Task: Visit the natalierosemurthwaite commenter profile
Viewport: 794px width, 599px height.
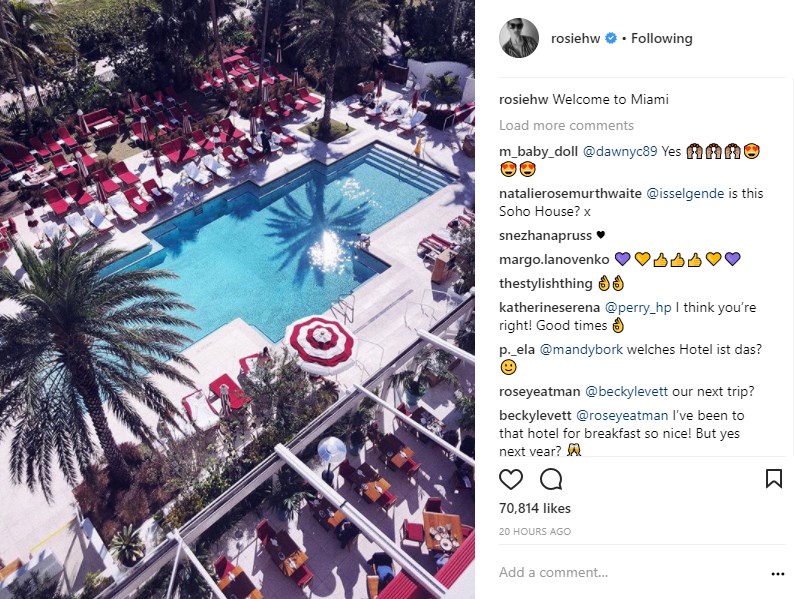Action: coord(570,193)
